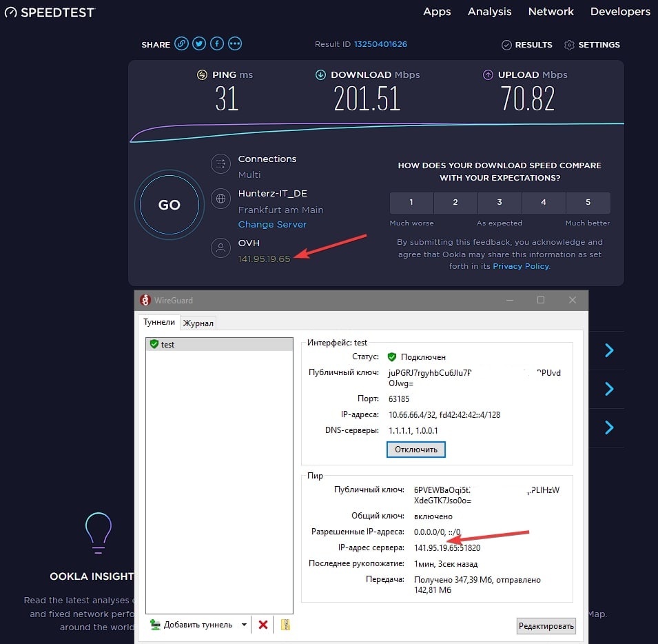Click the ISP user icon
Screen dimensions: 658x644
[x=220, y=248]
